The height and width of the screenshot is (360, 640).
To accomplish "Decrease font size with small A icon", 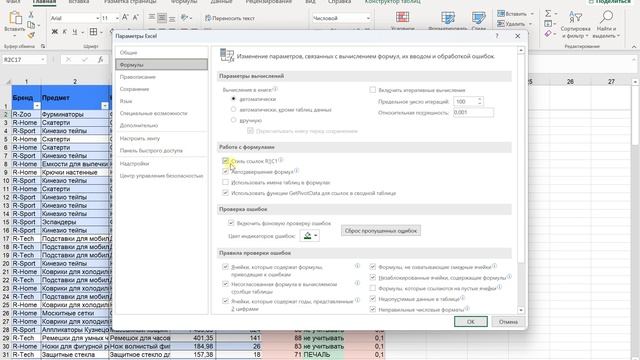I will (136, 18).
